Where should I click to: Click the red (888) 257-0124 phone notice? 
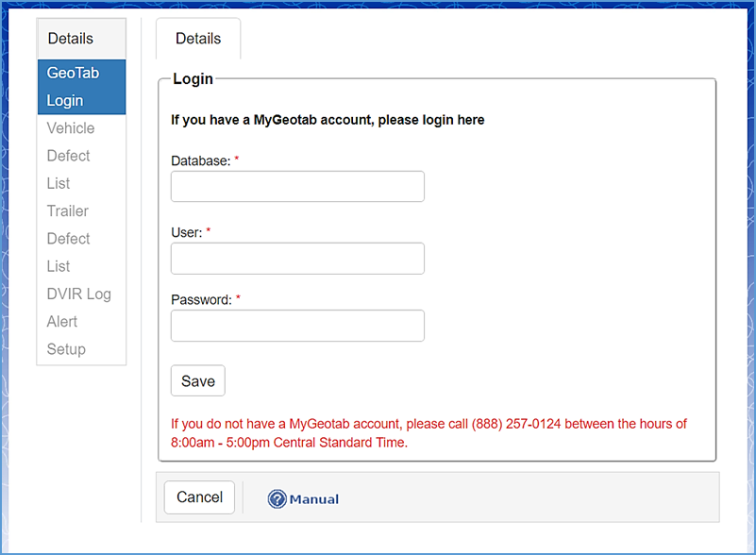(428, 433)
